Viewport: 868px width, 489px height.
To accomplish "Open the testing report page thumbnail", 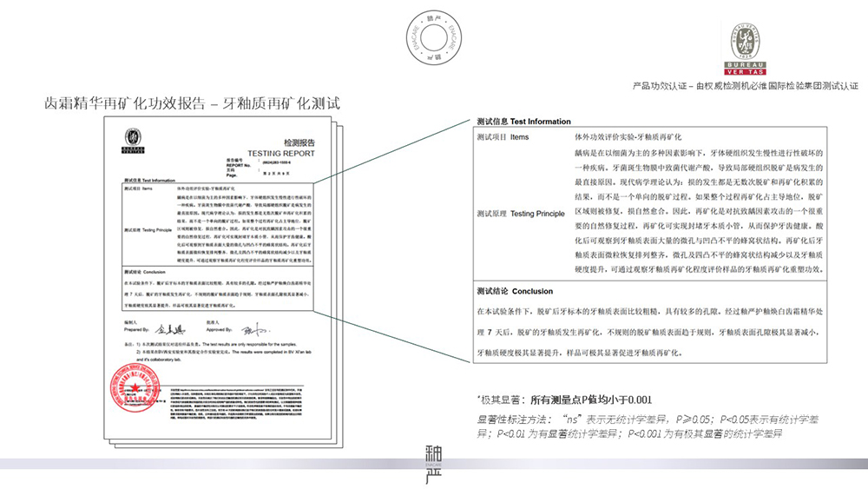I will [x=218, y=277].
